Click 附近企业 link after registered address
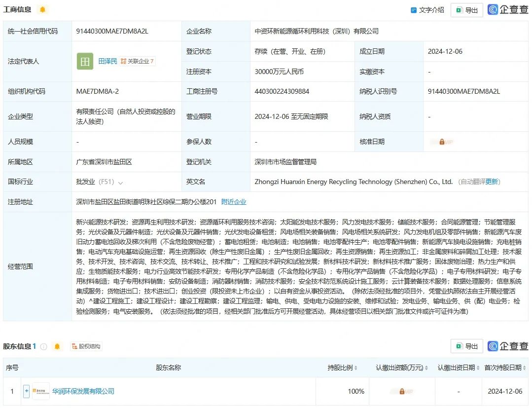This screenshot has height=408, width=532. pos(234,202)
